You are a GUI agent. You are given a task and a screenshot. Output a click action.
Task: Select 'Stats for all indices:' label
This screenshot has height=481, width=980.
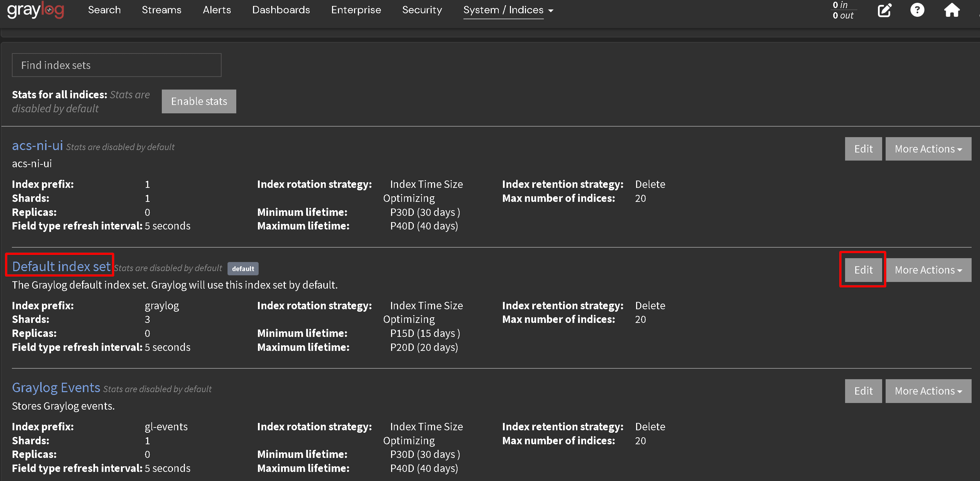[59, 94]
